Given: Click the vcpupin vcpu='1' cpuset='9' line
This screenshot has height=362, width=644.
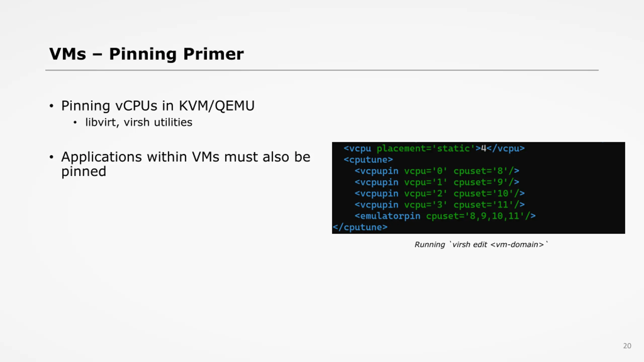Looking at the screenshot, I should pyautogui.click(x=437, y=182).
